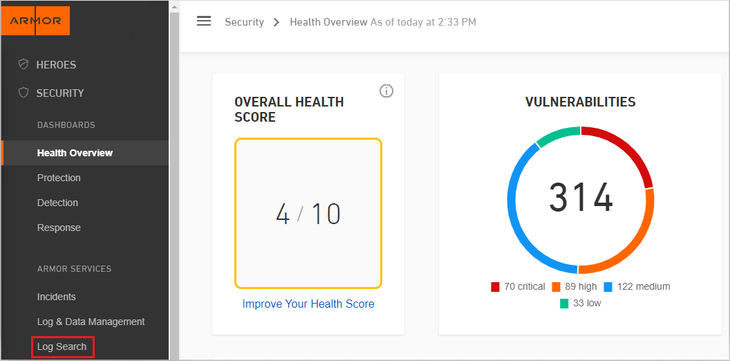Expand the HEROES sidebar section

click(x=56, y=65)
